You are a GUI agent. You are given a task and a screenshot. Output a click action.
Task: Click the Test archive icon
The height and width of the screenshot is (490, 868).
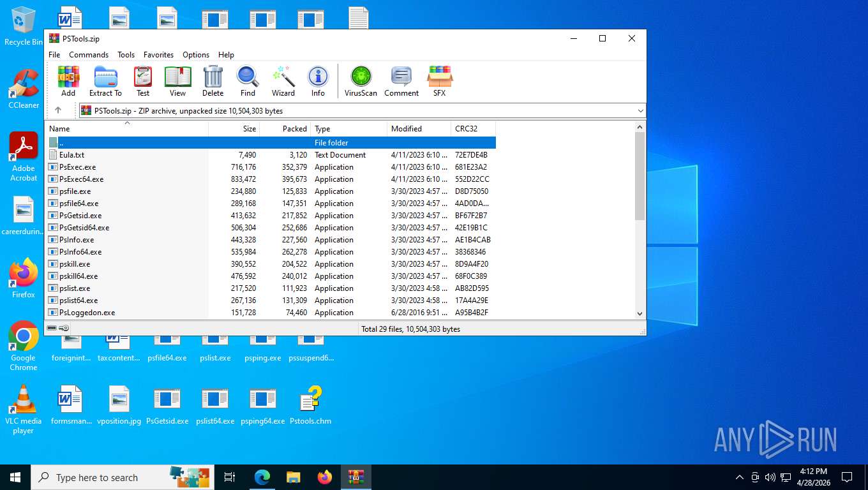[143, 81]
